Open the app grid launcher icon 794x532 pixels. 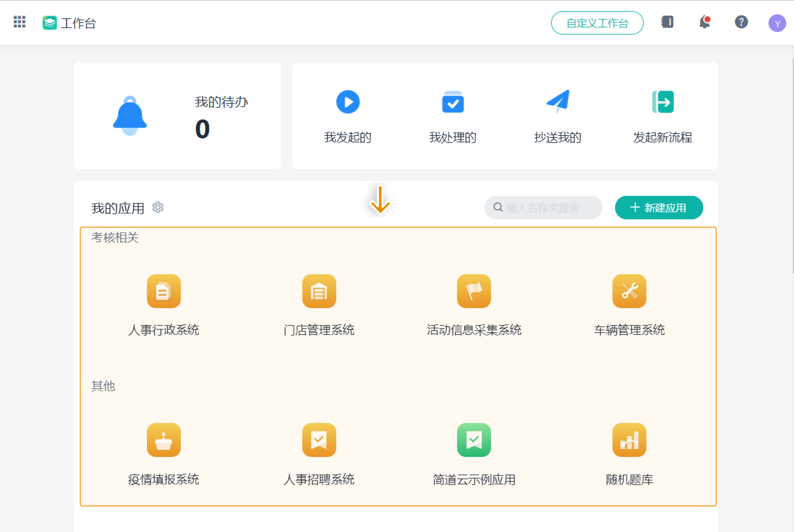19,22
